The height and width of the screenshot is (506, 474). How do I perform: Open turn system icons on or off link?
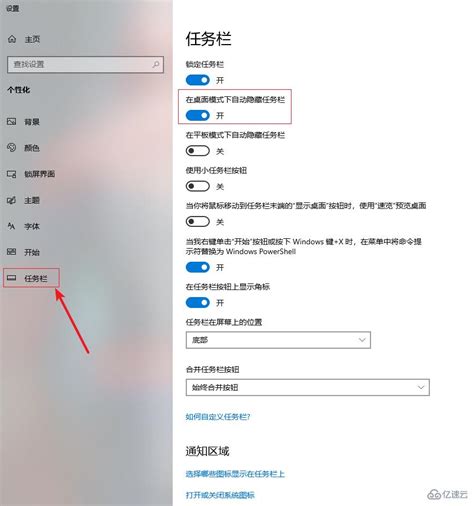coord(220,495)
